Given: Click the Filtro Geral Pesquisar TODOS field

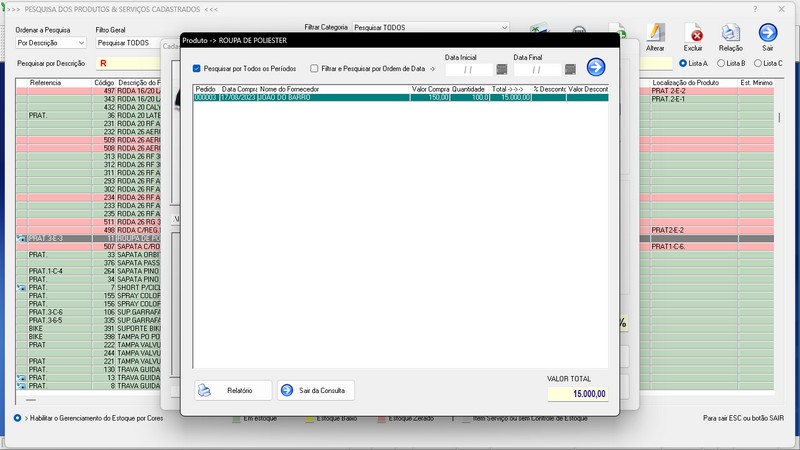Looking at the screenshot, I should (129, 43).
